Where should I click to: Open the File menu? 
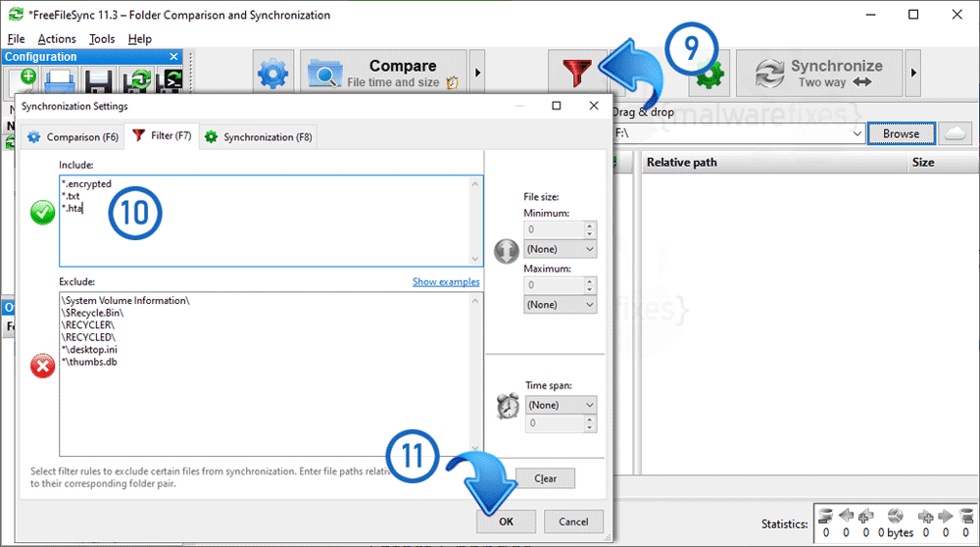17,39
